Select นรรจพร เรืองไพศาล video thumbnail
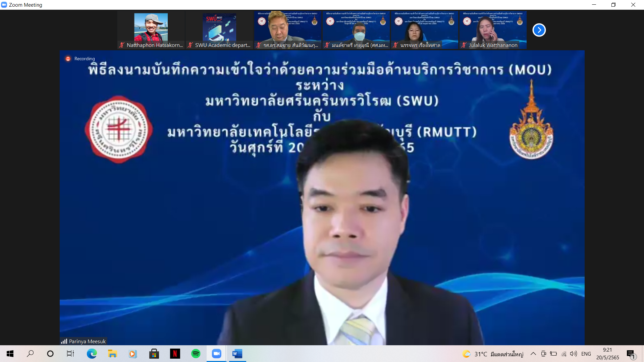This screenshot has width=644, height=362. pos(425,30)
